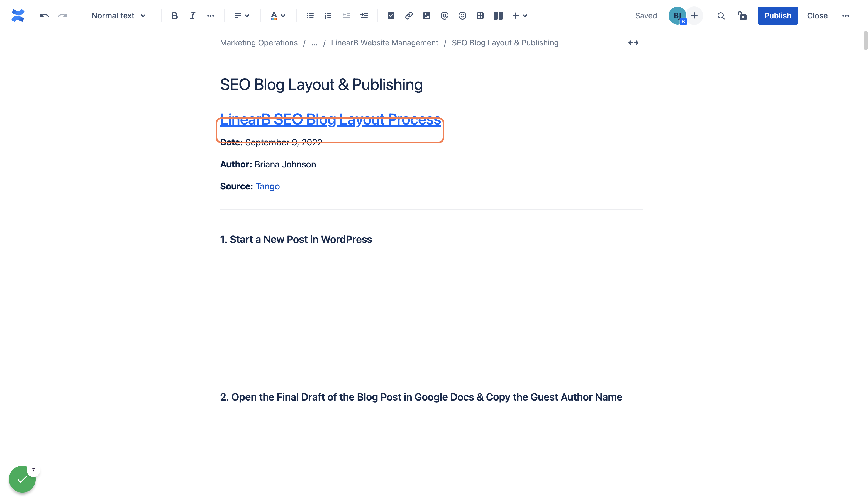The image size is (868, 497).
Task: Open the LinearB SEO Blog Layout Process link
Action: [x=330, y=120]
